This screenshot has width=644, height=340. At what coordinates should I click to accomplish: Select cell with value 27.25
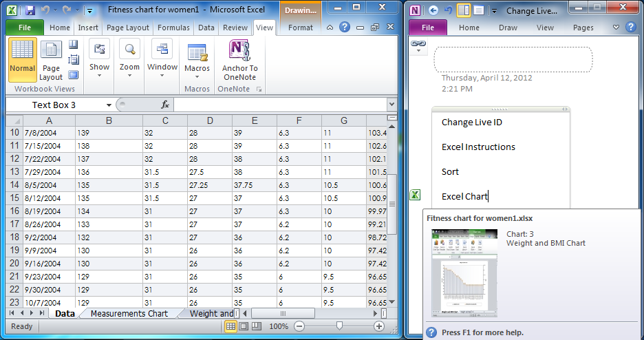(x=210, y=185)
